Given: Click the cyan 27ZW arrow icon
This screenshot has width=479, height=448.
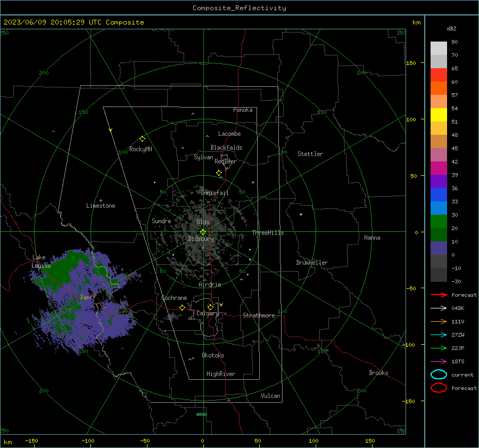Looking at the screenshot, I should pyautogui.click(x=439, y=335).
